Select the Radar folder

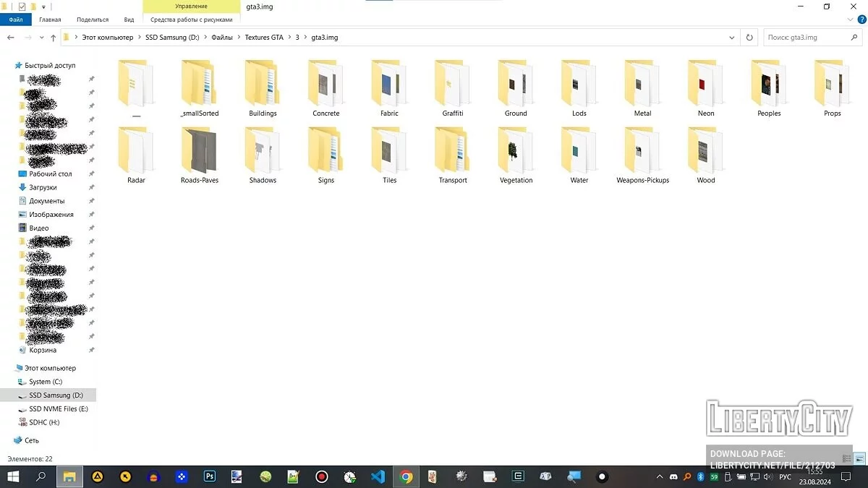(x=136, y=155)
